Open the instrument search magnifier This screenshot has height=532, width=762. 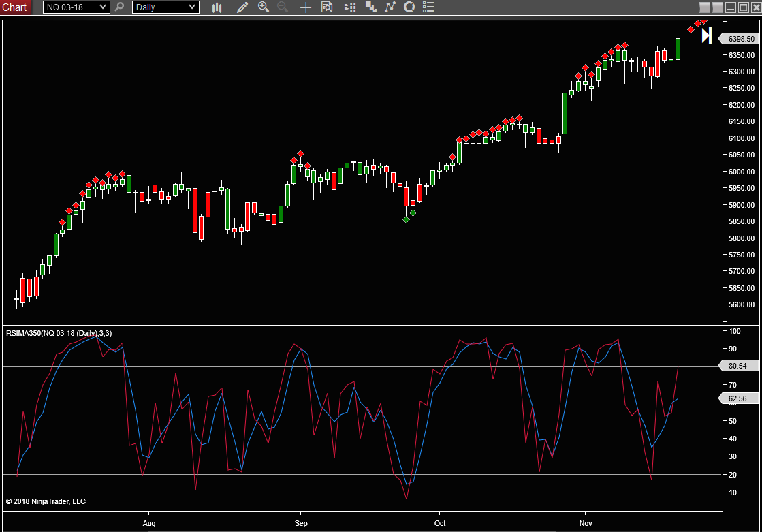pos(120,7)
